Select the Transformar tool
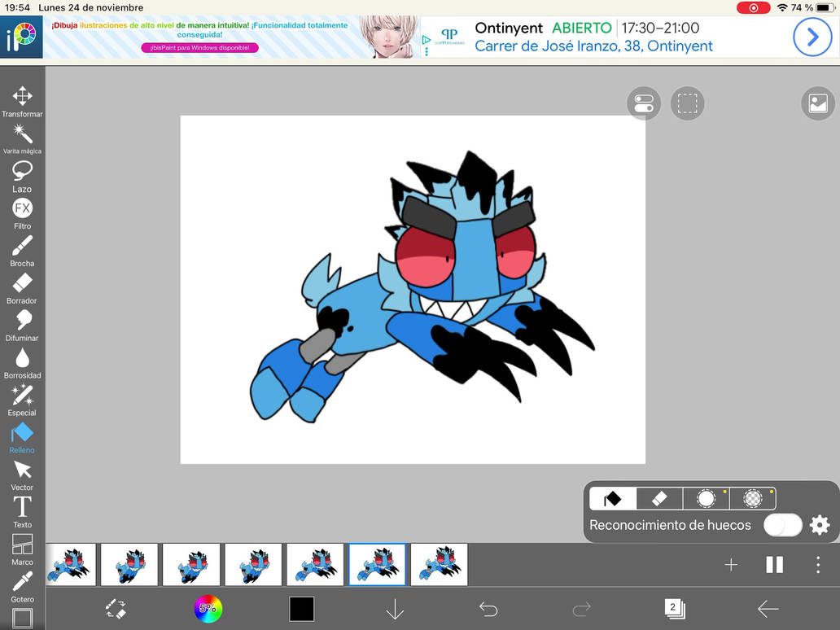This screenshot has width=840, height=630. 22,102
